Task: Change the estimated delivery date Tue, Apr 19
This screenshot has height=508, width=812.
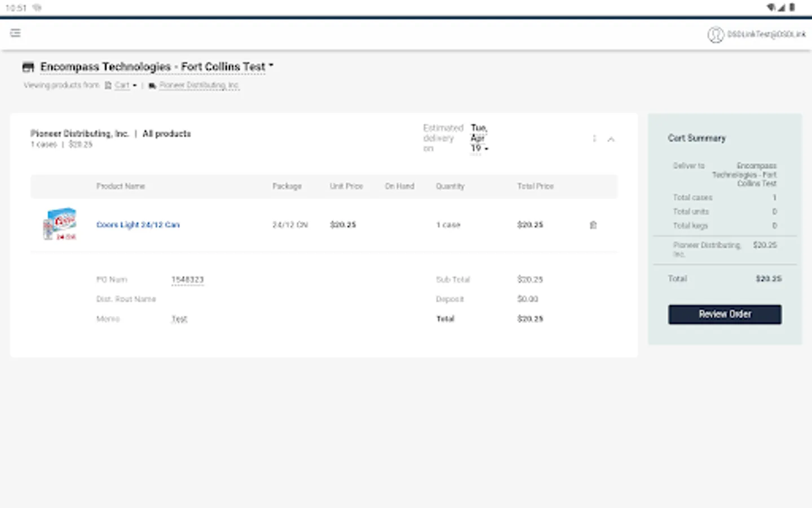Action: [x=479, y=138]
